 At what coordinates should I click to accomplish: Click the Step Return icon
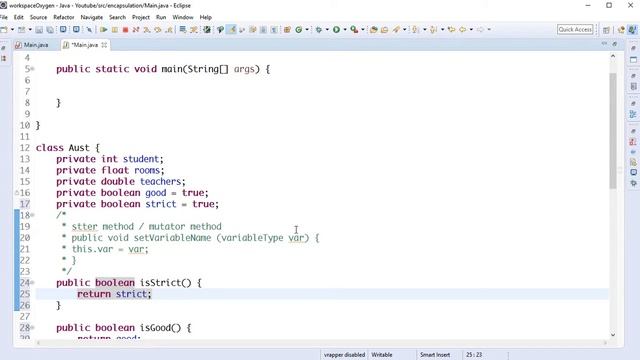coord(169,29)
